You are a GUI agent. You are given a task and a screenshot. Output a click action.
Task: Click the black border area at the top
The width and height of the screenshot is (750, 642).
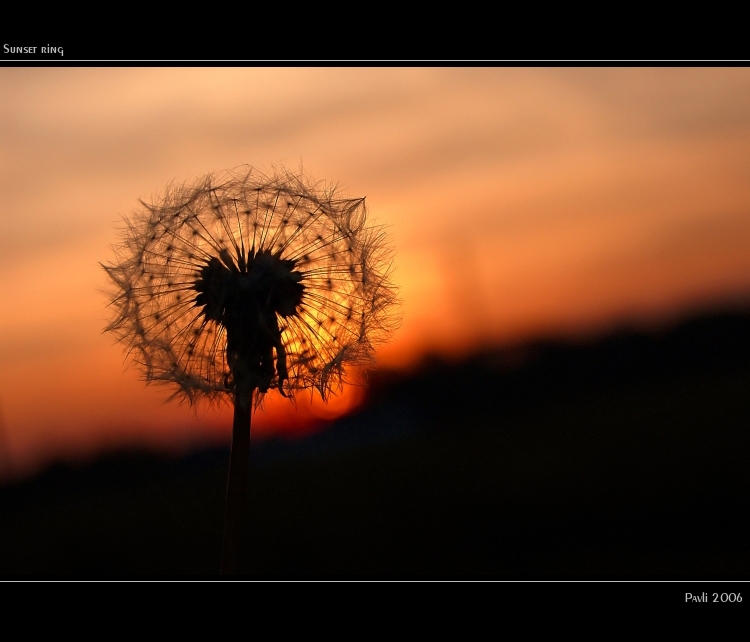(x=375, y=22)
